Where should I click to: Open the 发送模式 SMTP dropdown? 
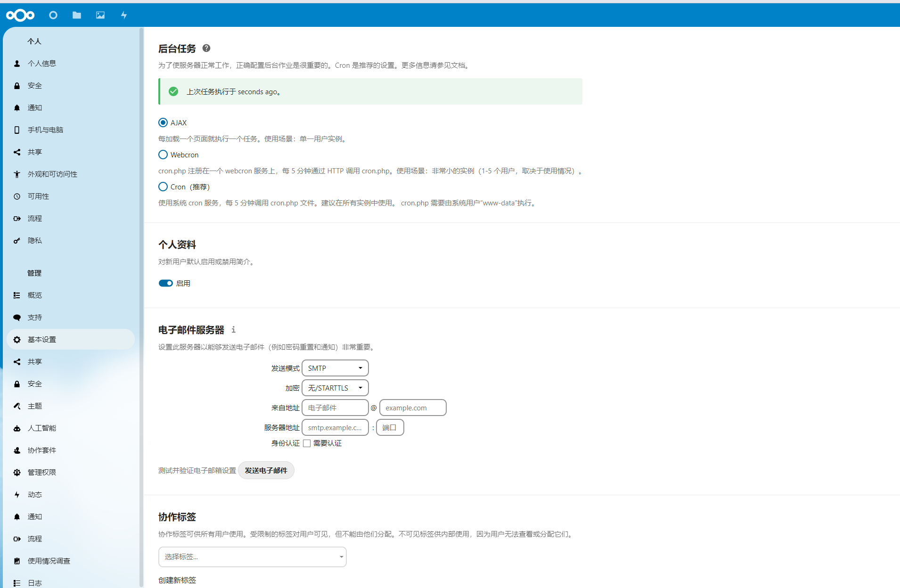(335, 368)
